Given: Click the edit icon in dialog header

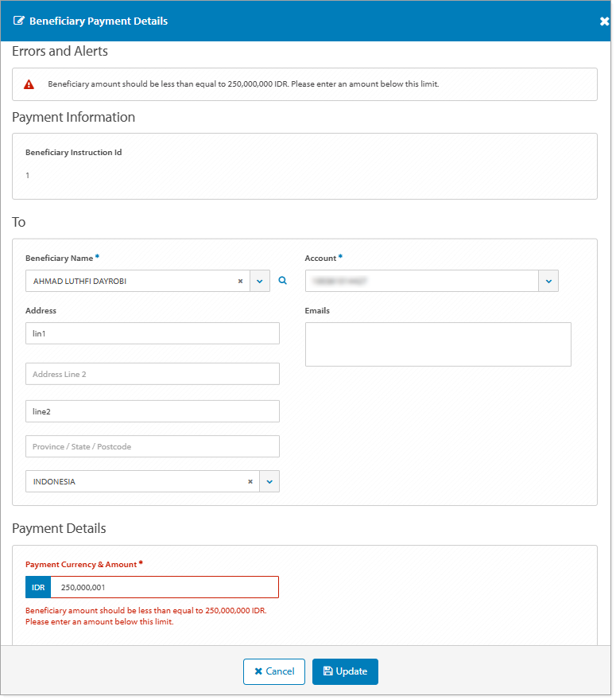Looking at the screenshot, I should (x=19, y=21).
